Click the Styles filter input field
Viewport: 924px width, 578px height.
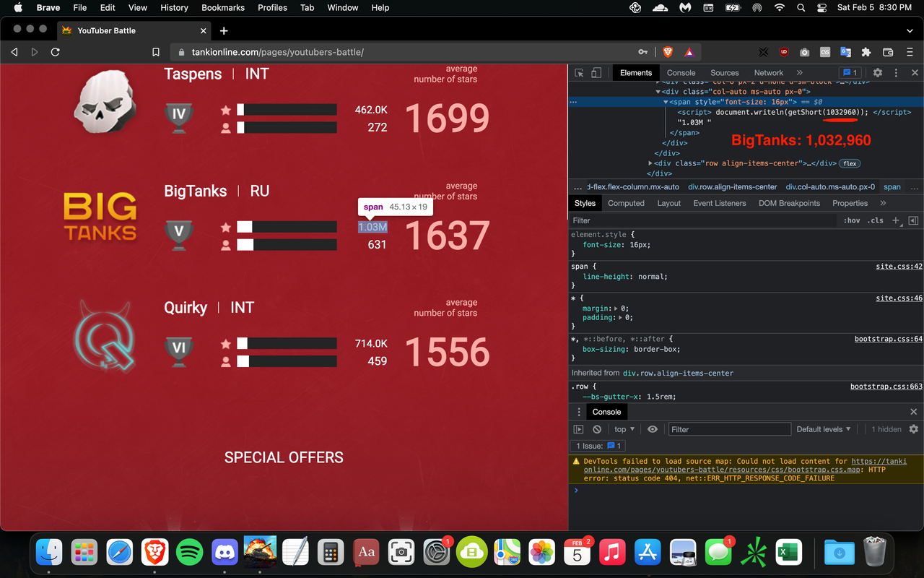coord(704,220)
